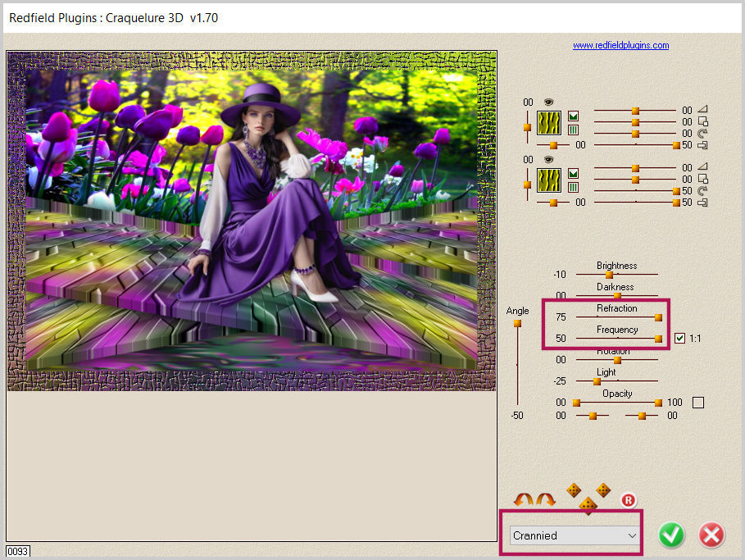Uncheck the 1:1 checkbox
The image size is (745, 560).
pos(679,338)
